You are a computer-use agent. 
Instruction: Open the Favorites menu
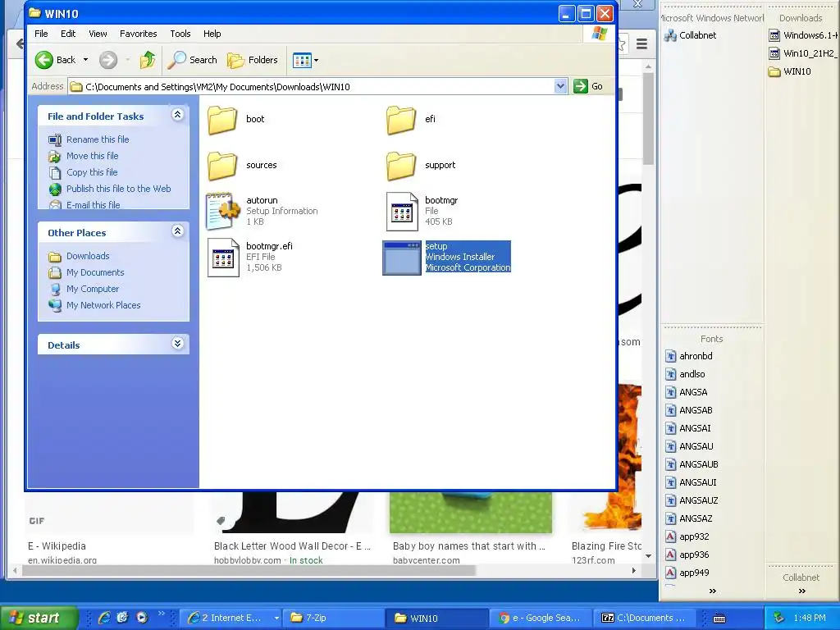[138, 34]
